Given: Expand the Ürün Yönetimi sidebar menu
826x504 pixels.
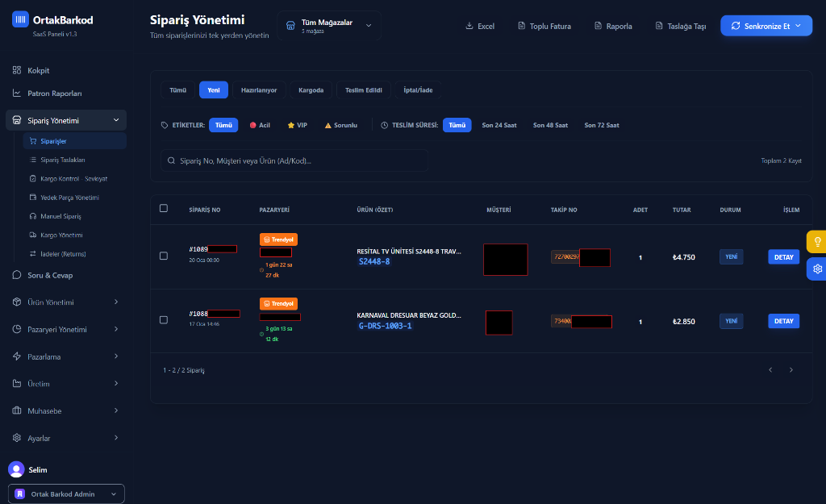Looking at the screenshot, I should pyautogui.click(x=65, y=302).
